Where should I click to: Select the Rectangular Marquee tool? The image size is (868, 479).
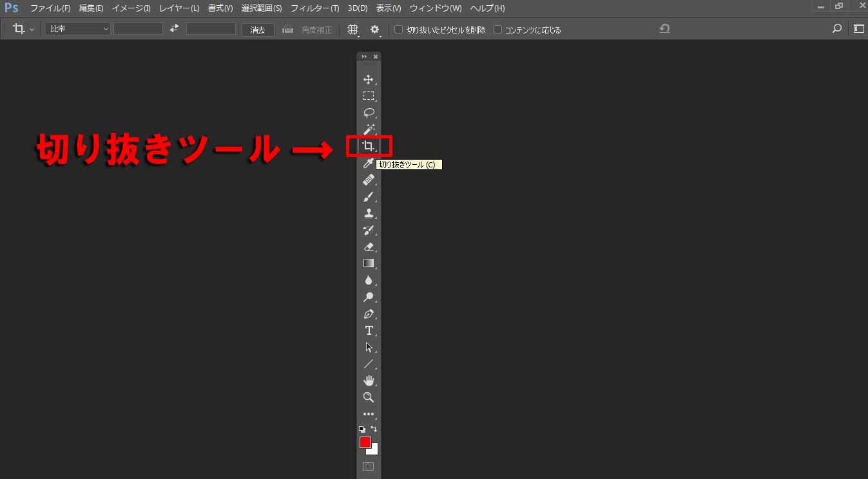tap(369, 96)
